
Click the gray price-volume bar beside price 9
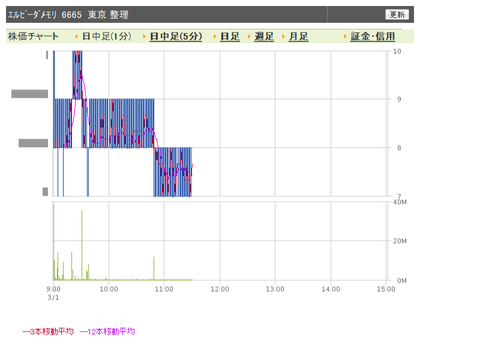[x=30, y=94]
